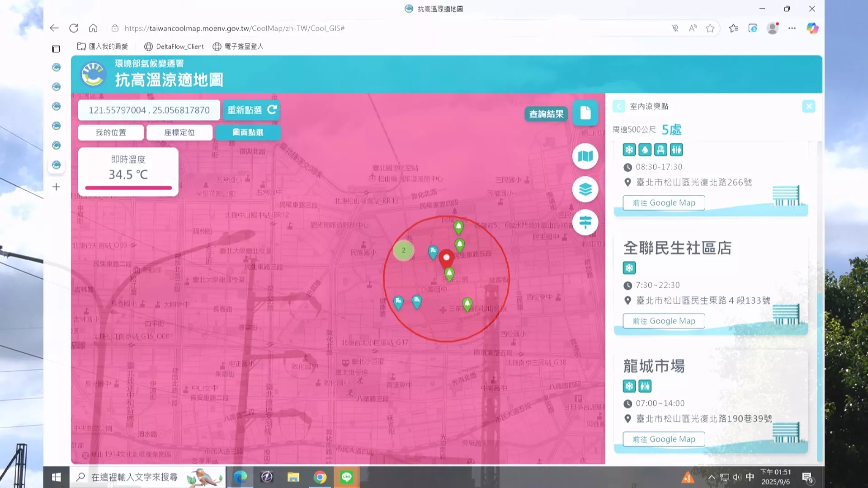868x488 pixels.
Task: Click the document icon beside 查詢結果
Action: 585,113
